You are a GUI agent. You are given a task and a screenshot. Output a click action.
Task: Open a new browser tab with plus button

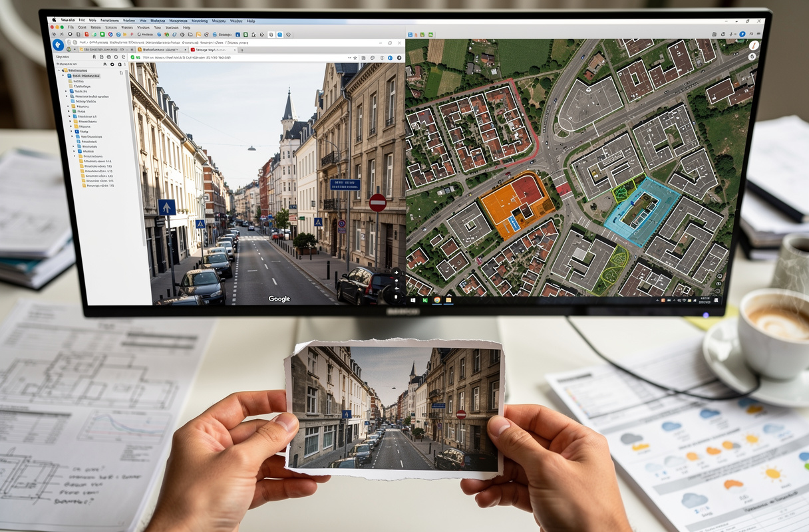click(242, 50)
